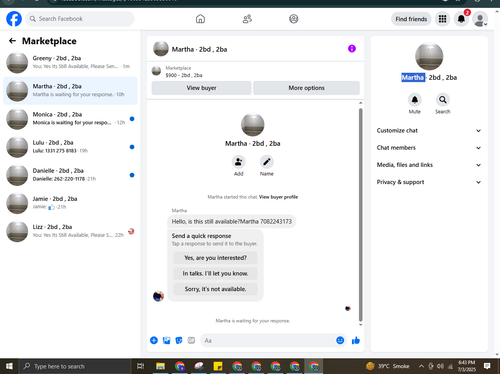Open the emoji picker icon
Screen dimensions: 500x374
click(x=340, y=340)
